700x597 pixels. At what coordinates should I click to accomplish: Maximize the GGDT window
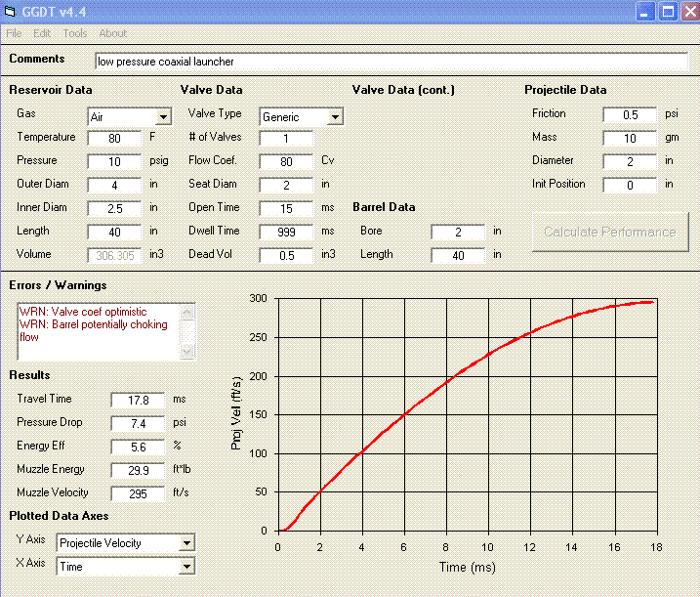(x=668, y=12)
